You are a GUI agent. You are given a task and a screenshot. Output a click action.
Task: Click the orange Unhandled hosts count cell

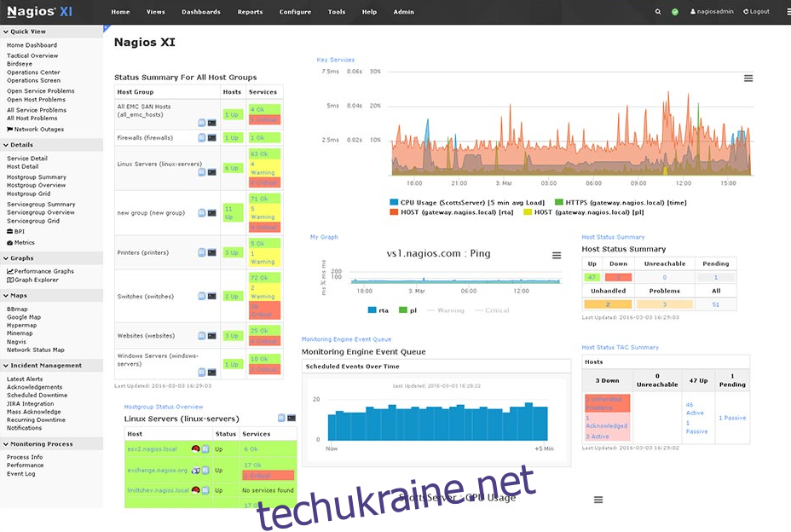click(x=608, y=304)
